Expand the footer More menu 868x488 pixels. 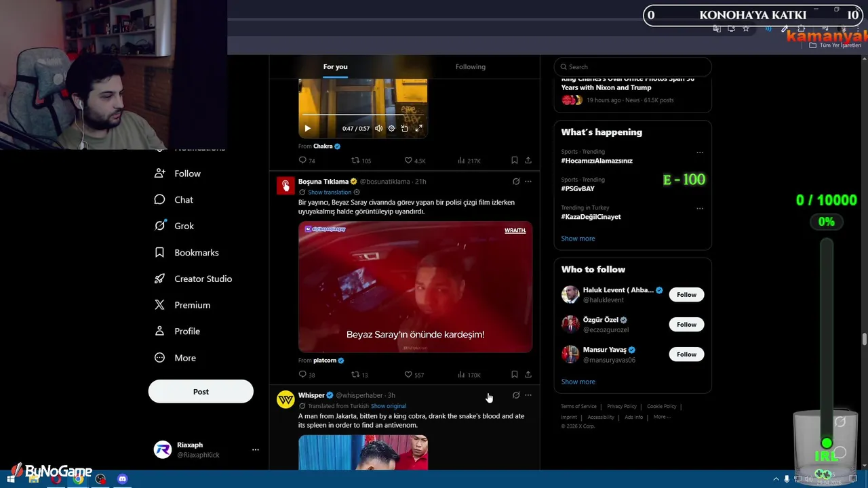(662, 418)
